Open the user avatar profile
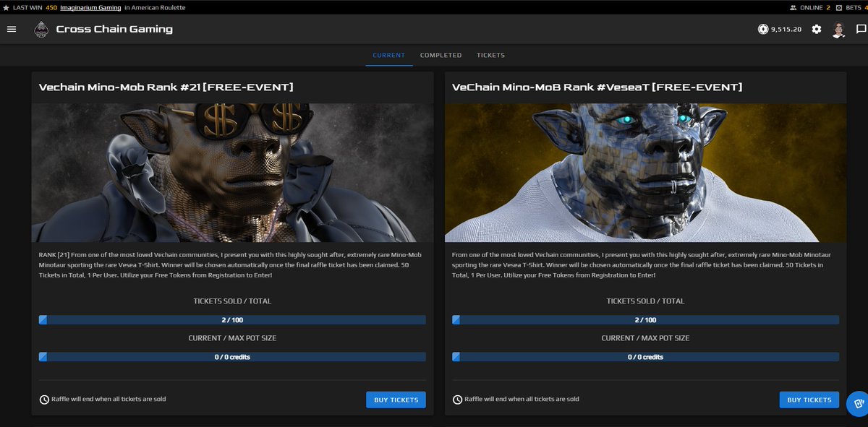Viewport: 868px width, 427px height. (839, 30)
